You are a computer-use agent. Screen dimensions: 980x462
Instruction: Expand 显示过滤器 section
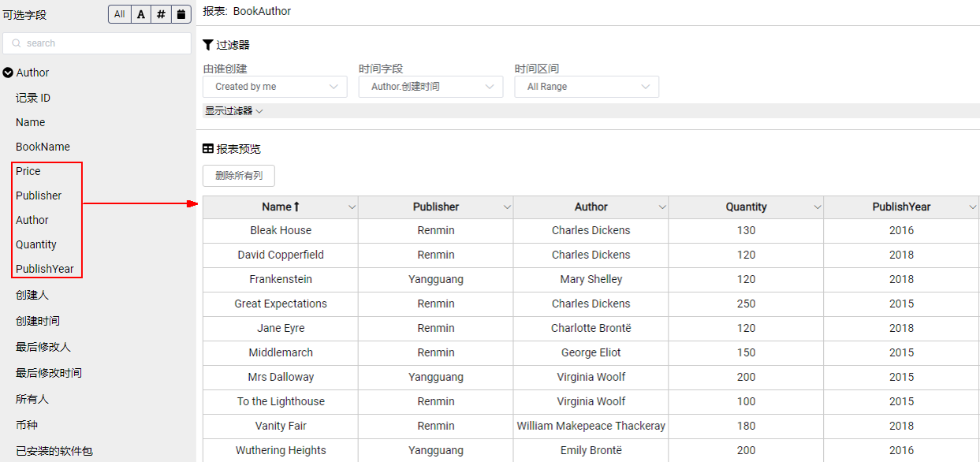coord(234,111)
